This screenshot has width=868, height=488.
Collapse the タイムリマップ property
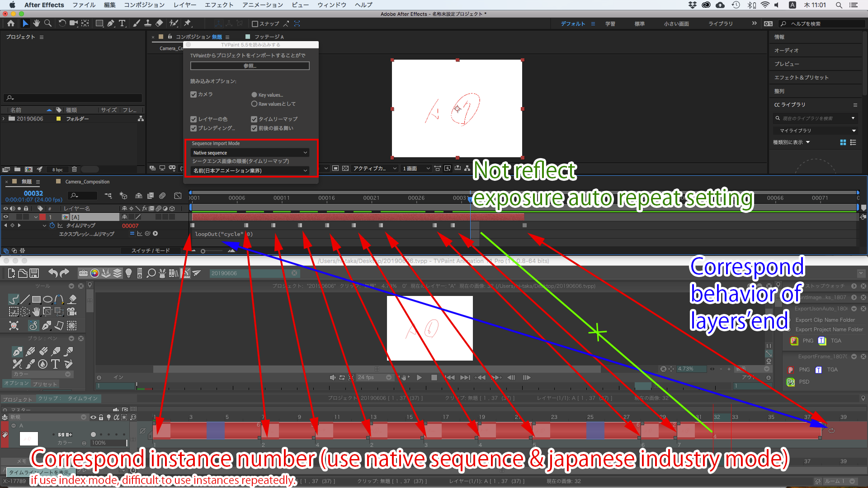(44, 225)
